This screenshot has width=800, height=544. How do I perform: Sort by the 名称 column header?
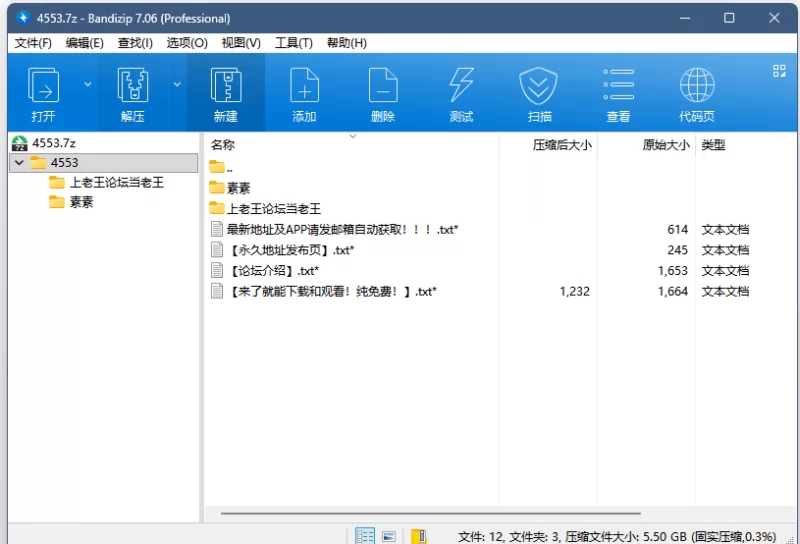click(223, 145)
